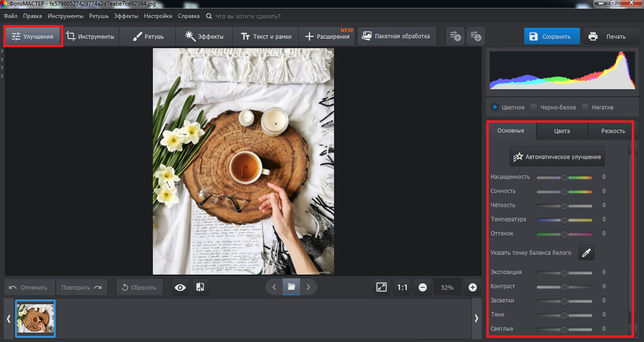This screenshot has height=342, width=644.
Task: Select the Негатив radio button
Action: (585, 107)
